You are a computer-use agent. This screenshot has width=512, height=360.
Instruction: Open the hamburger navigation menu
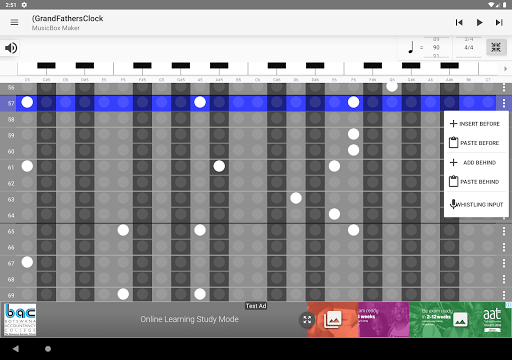coord(14,22)
